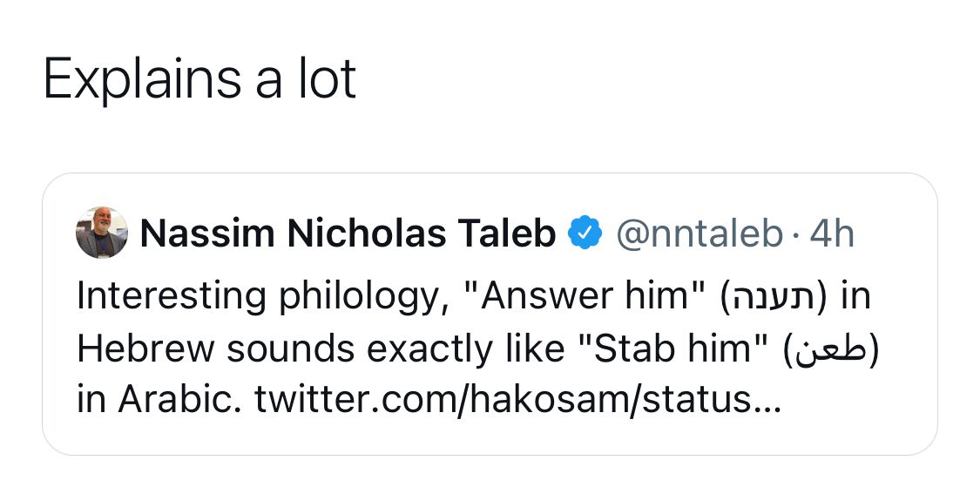Click the first name "Nassim" in the author line
Image resolution: width=980 pixels, height=494 pixels.
207,233
